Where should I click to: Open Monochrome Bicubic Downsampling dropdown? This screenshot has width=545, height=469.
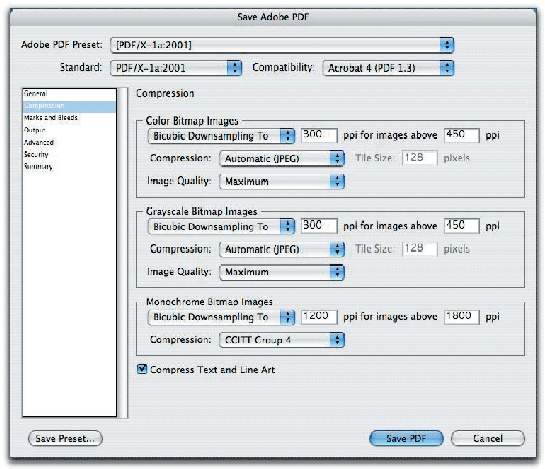(x=221, y=317)
